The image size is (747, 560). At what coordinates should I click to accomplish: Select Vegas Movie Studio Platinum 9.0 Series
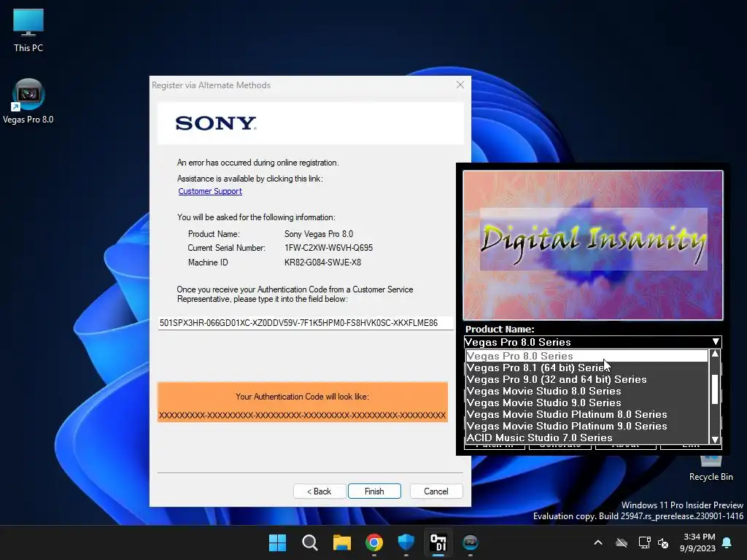pos(587,426)
